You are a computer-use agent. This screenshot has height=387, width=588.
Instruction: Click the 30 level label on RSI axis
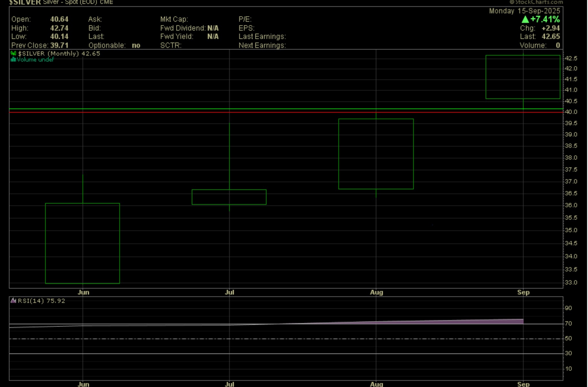click(x=568, y=353)
